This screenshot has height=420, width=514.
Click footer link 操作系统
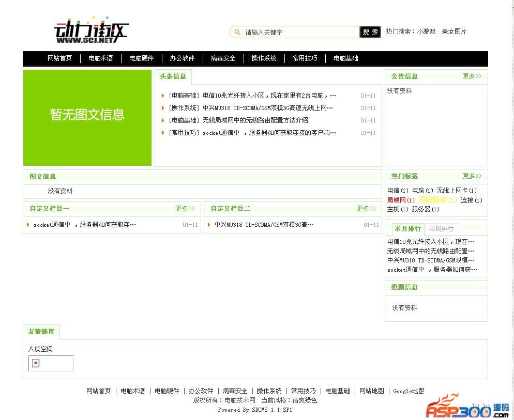[x=269, y=391]
